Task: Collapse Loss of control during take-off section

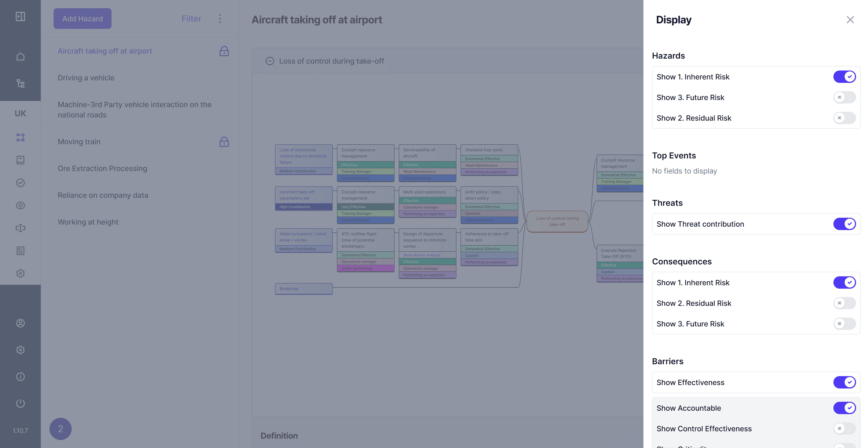Action: pos(270,61)
